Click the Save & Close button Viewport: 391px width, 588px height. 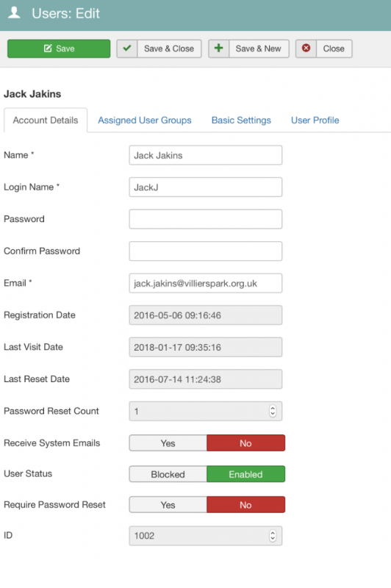click(159, 49)
